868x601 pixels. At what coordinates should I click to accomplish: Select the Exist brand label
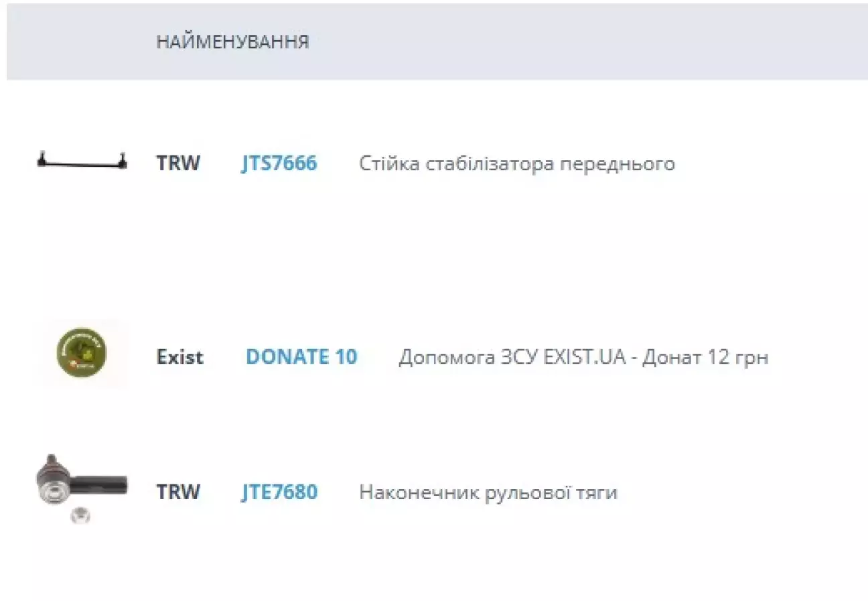179,357
